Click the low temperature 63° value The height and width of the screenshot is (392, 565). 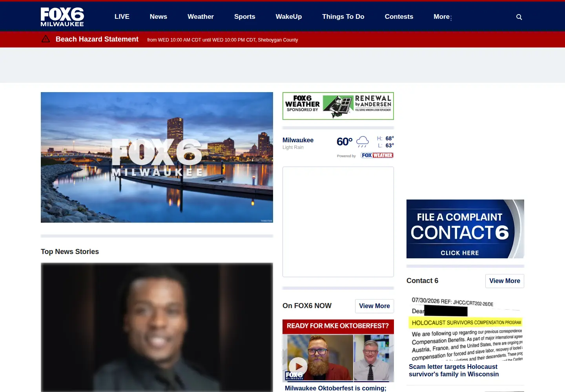390,145
